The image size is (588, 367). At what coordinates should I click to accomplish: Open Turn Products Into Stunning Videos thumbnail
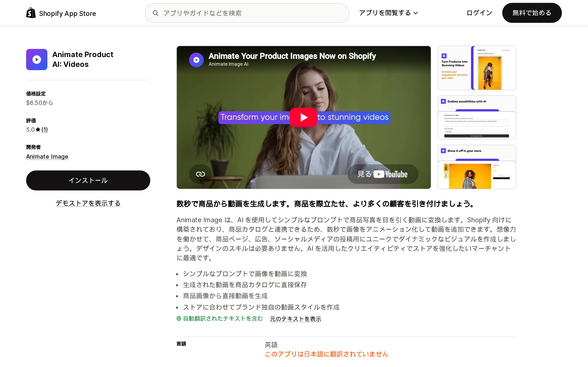pos(477,68)
